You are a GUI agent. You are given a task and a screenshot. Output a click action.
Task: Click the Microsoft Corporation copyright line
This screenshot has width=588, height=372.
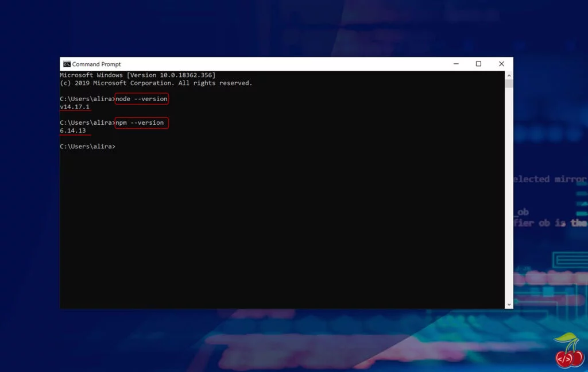(156, 83)
